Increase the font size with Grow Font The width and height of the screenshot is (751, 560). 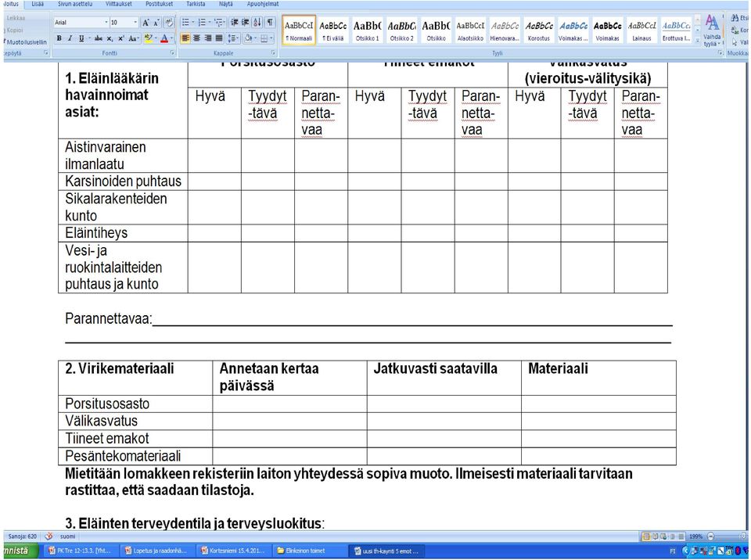click(146, 23)
